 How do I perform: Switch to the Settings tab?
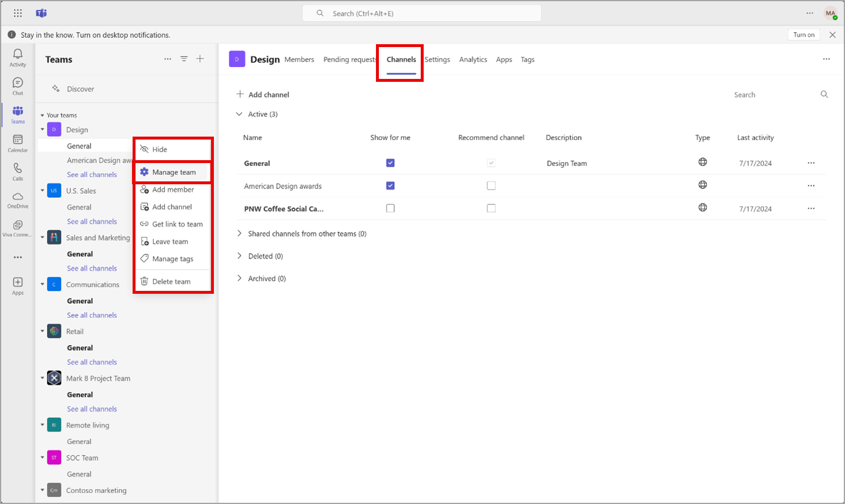coord(437,59)
